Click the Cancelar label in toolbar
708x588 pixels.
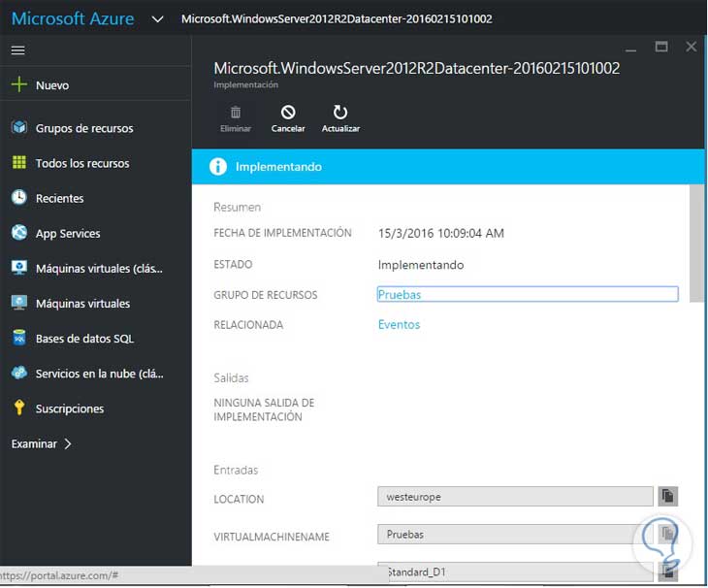click(288, 129)
